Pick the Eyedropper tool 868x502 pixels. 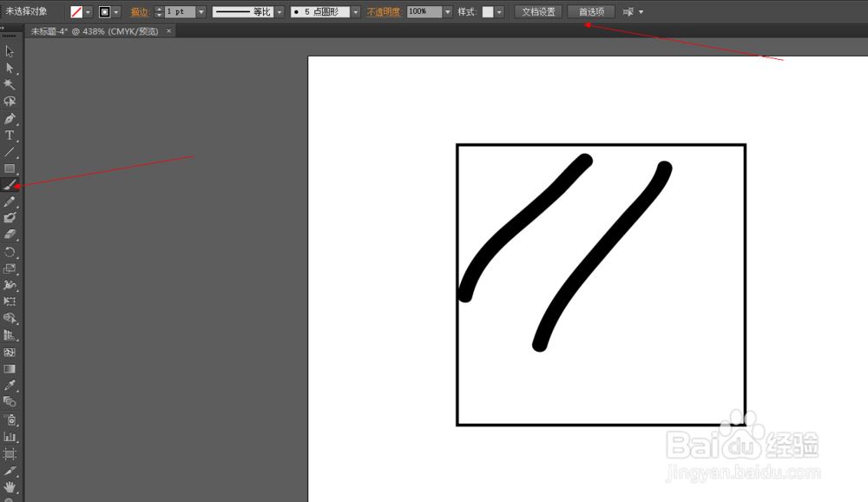click(10, 386)
